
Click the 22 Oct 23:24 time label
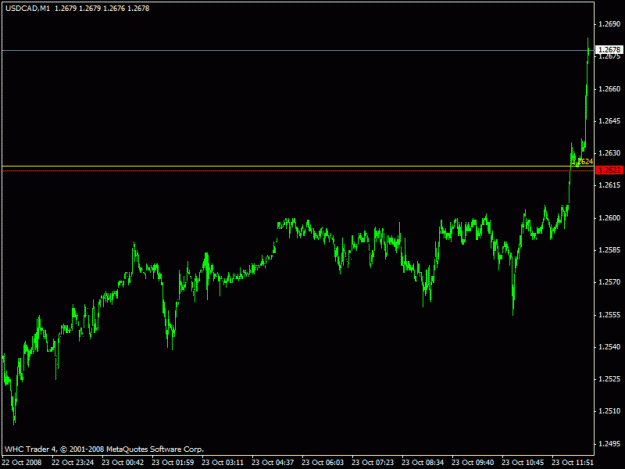[73, 463]
